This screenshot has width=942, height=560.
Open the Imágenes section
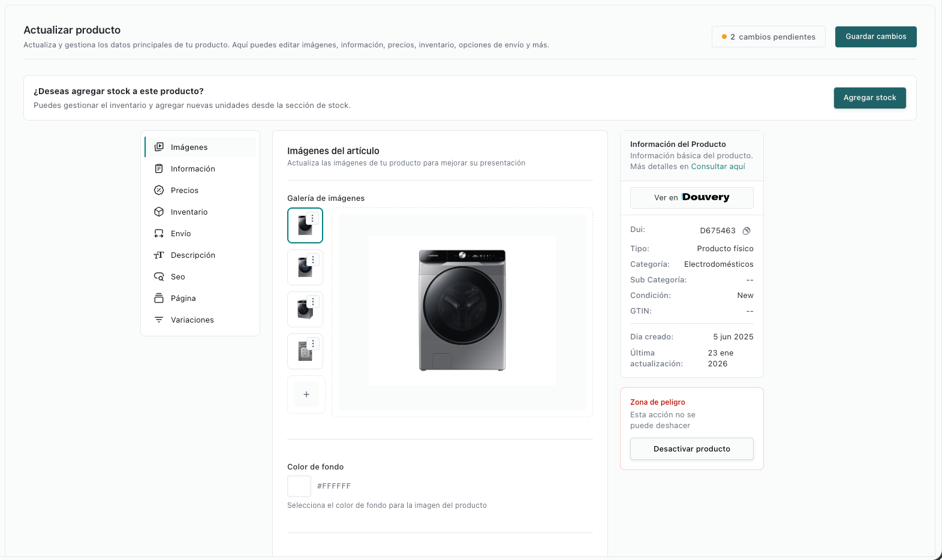(x=200, y=147)
